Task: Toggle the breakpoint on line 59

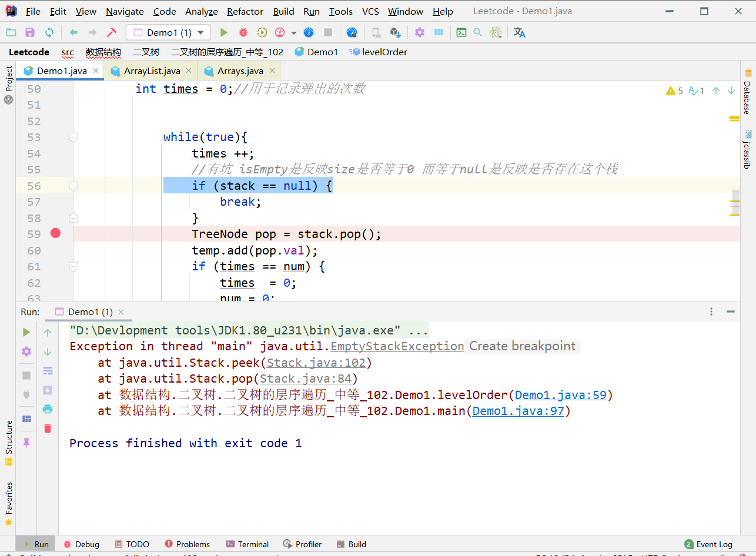Action: [55, 233]
